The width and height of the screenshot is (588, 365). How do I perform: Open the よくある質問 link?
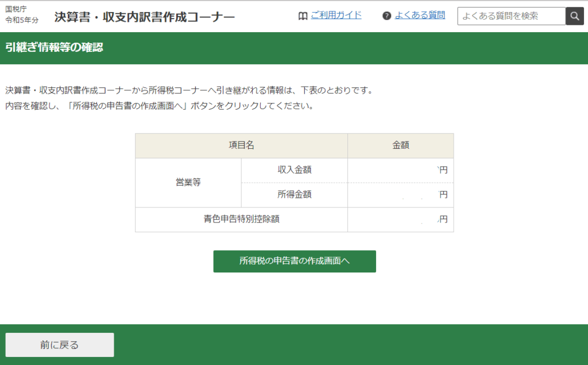[x=420, y=15]
